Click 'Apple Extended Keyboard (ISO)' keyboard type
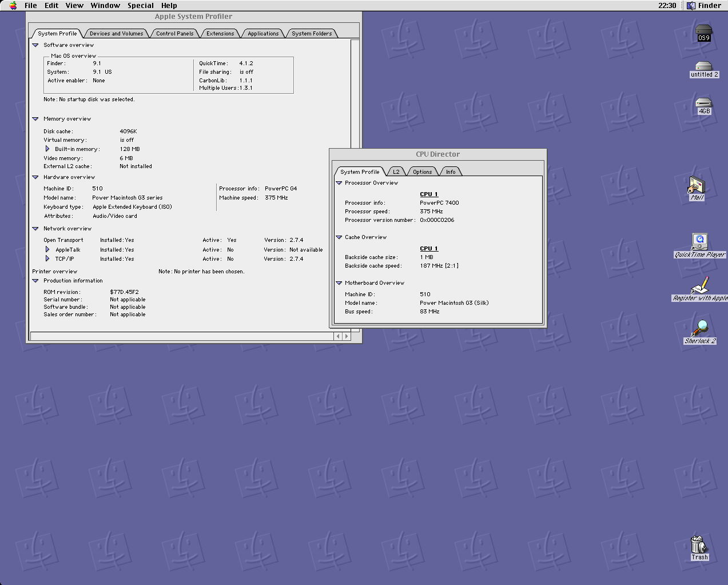This screenshot has height=585, width=728. (x=132, y=207)
